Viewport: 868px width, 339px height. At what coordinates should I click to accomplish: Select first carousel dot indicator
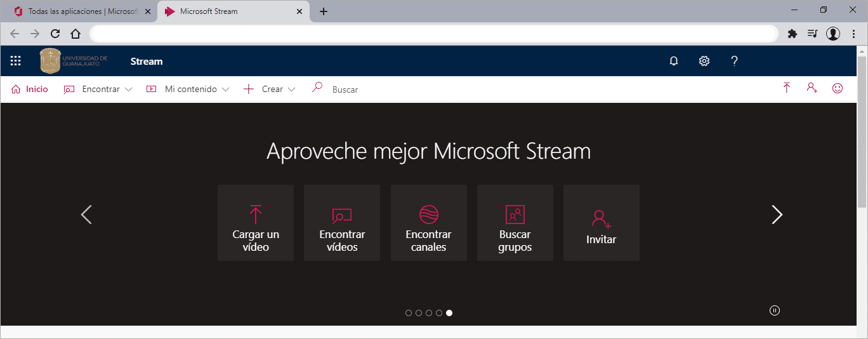tap(409, 313)
